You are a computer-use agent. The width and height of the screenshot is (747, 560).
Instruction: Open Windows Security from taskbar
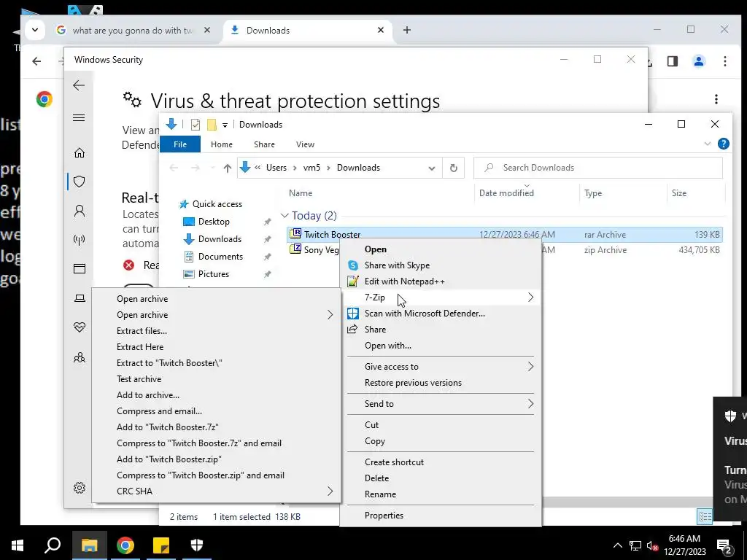click(197, 545)
